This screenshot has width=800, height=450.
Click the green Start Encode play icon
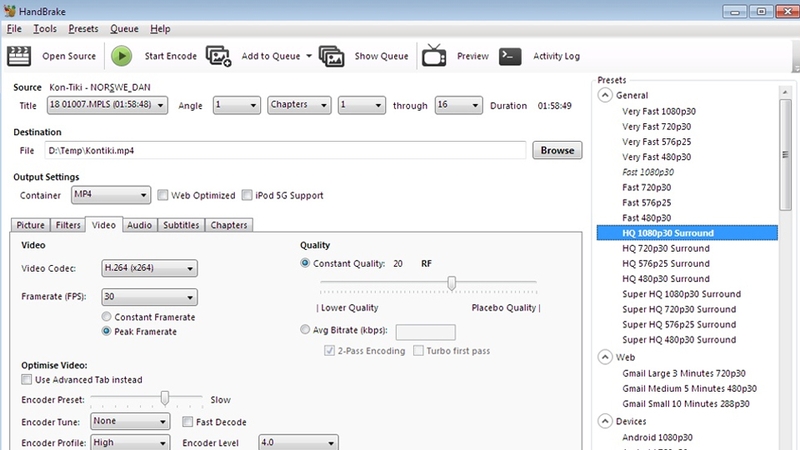[121, 56]
